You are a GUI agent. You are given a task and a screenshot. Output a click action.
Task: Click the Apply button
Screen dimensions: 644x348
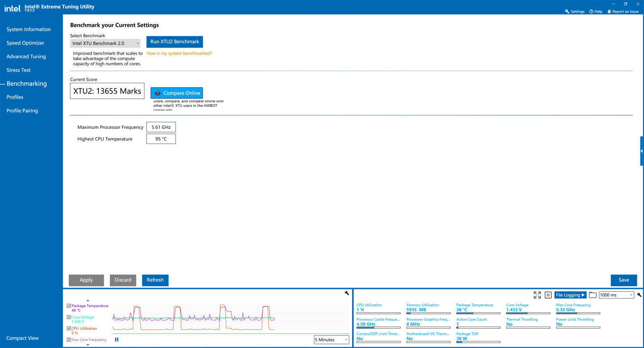pos(86,280)
